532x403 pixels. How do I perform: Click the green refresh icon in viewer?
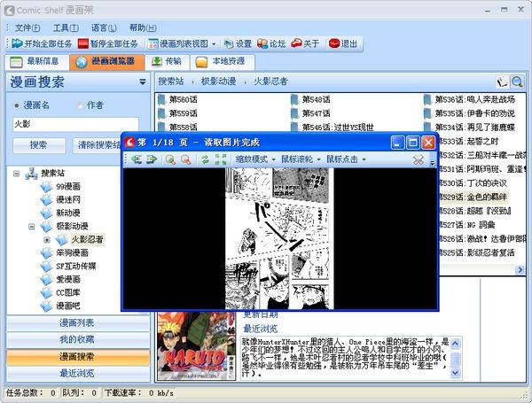click(206, 159)
